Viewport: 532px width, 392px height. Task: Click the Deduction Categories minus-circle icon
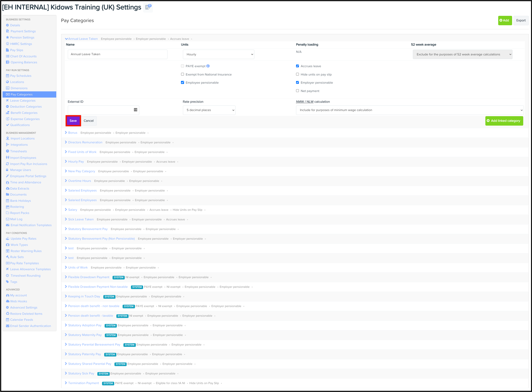click(7, 107)
